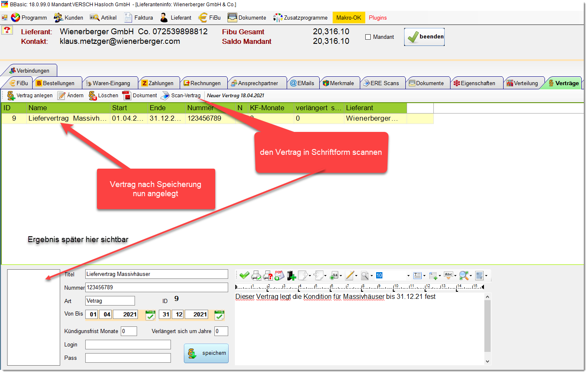The width and height of the screenshot is (588, 374).
Task: Click Ändern to edit the contract
Action: pyautogui.click(x=71, y=96)
